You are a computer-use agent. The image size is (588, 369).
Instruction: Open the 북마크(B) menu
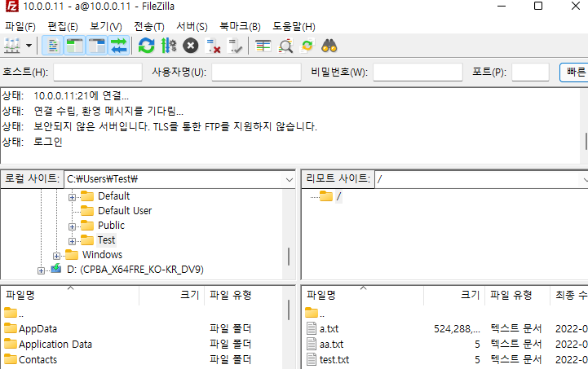coord(240,26)
